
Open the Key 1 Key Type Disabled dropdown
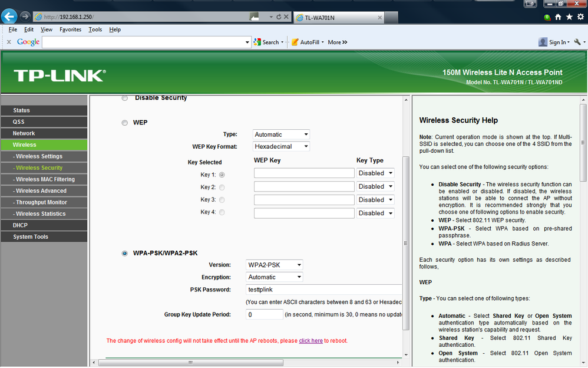tap(375, 173)
